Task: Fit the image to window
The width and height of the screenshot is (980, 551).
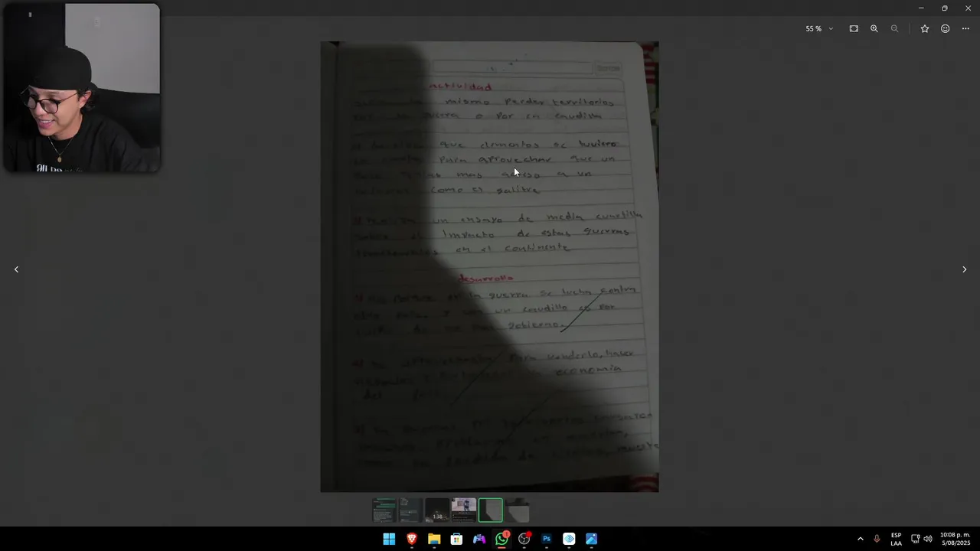Action: (854, 29)
